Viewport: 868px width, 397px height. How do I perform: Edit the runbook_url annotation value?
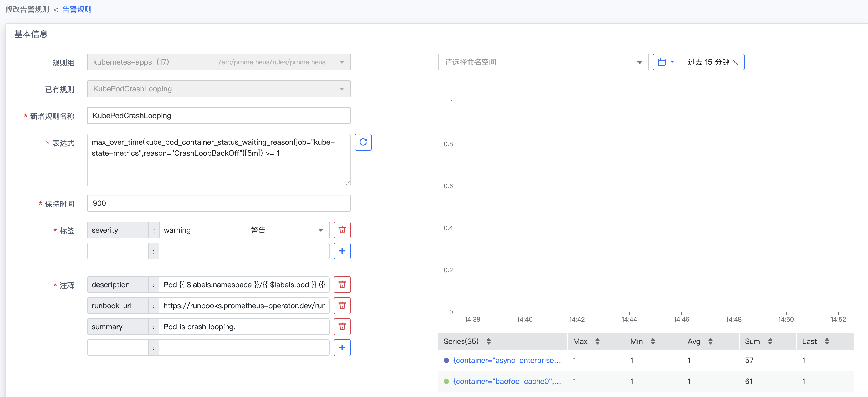(x=244, y=305)
